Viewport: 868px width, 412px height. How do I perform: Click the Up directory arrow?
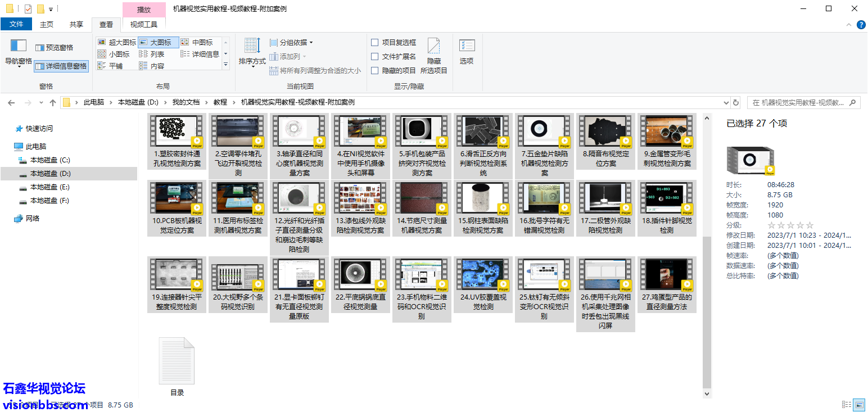pyautogui.click(x=53, y=102)
